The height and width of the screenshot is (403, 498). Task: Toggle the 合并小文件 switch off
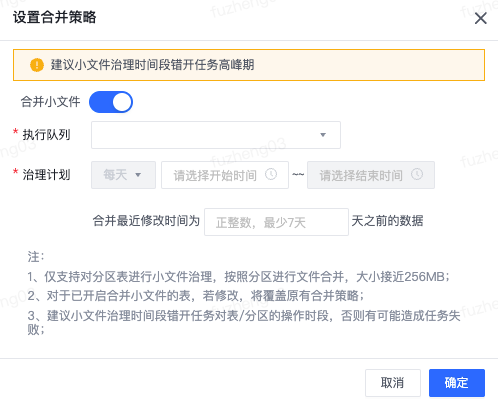(x=111, y=102)
